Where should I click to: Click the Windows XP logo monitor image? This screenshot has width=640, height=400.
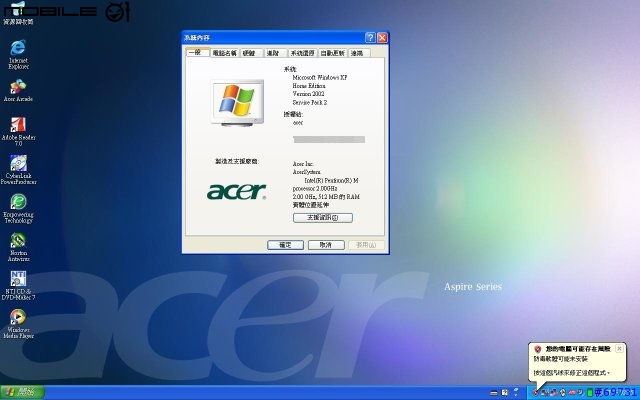click(237, 102)
